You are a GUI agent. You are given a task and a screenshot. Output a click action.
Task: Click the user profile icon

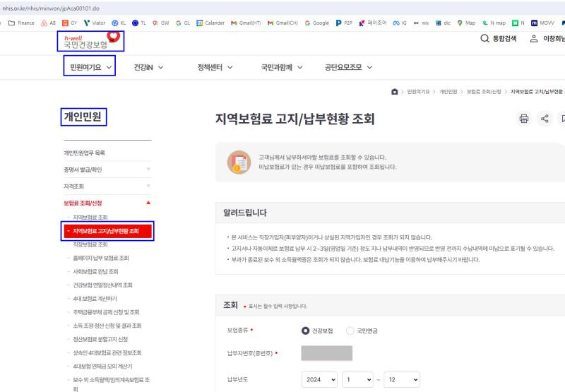coord(534,39)
